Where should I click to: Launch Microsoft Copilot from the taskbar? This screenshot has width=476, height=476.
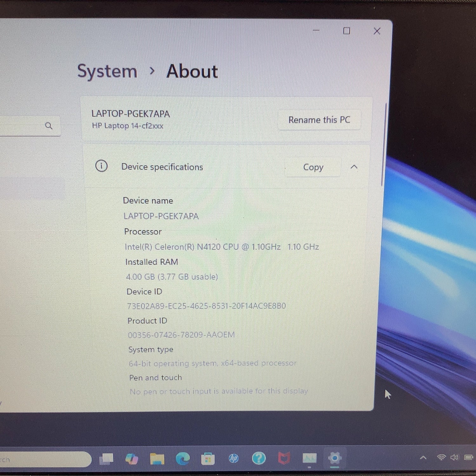point(132,459)
